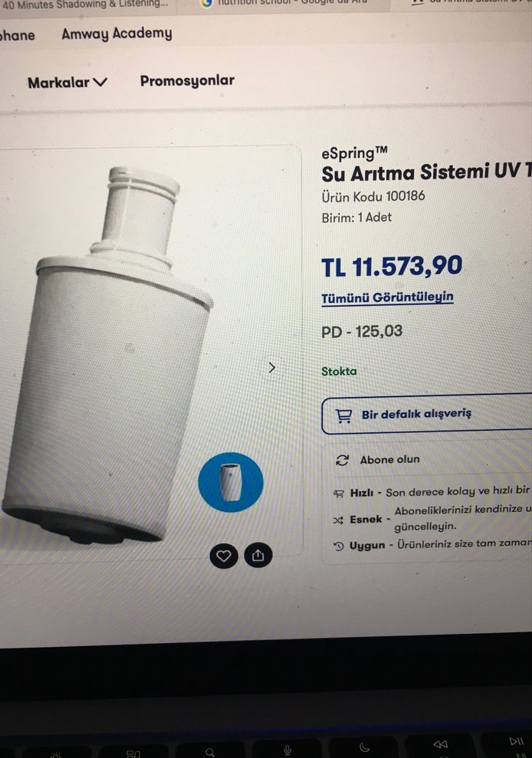The image size is (532, 758).
Task: Switch to the 40 Minutes Shadowing browser tab
Action: [87, 5]
